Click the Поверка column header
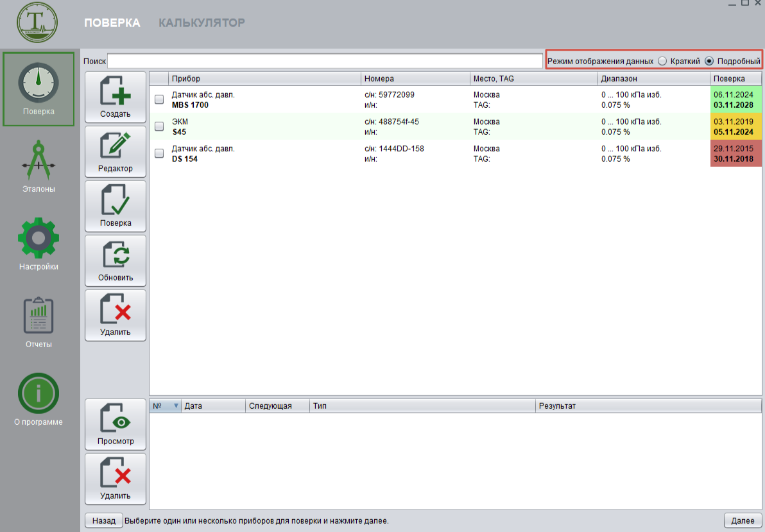The image size is (765, 532). [735, 78]
